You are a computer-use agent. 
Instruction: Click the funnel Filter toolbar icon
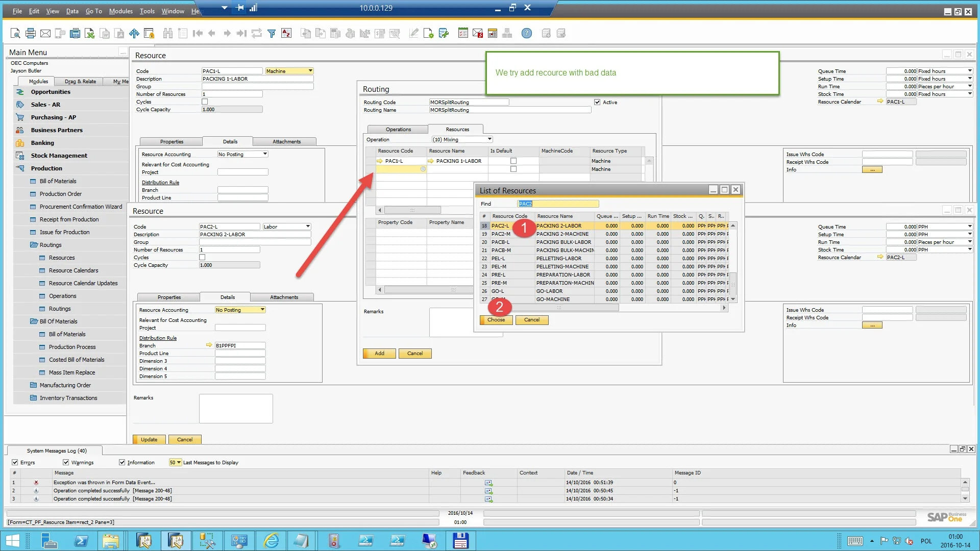(x=272, y=34)
